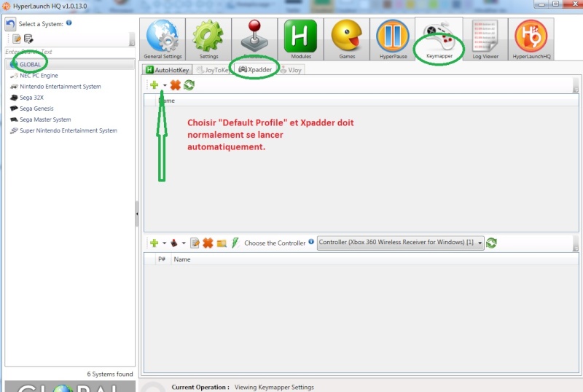Click the green lightning icon in controller toolbar

(235, 243)
